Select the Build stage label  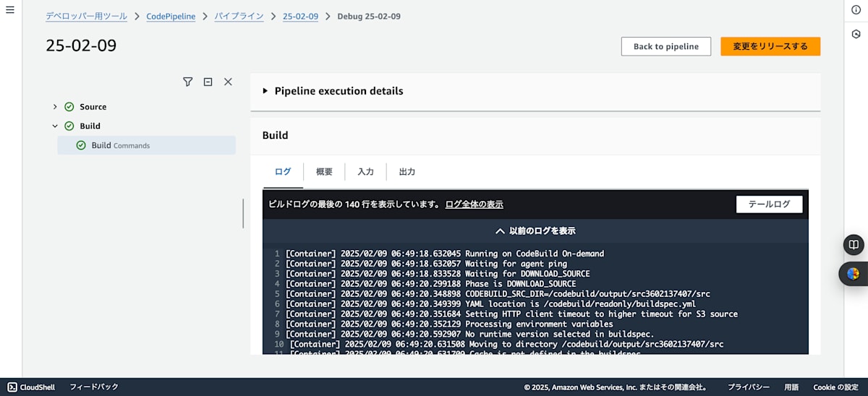click(90, 126)
